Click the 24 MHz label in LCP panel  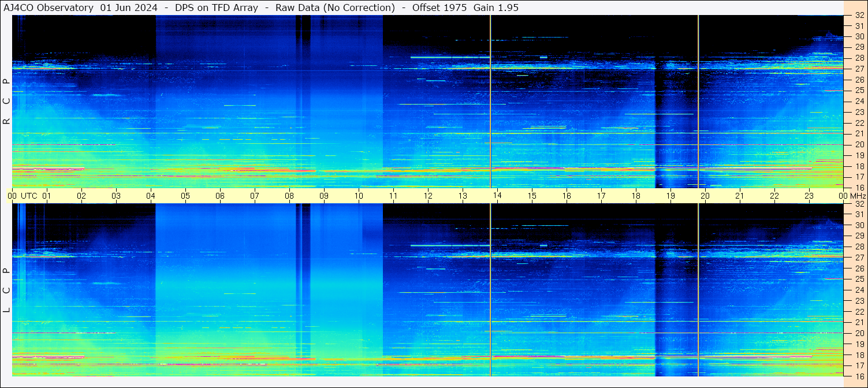859,290
